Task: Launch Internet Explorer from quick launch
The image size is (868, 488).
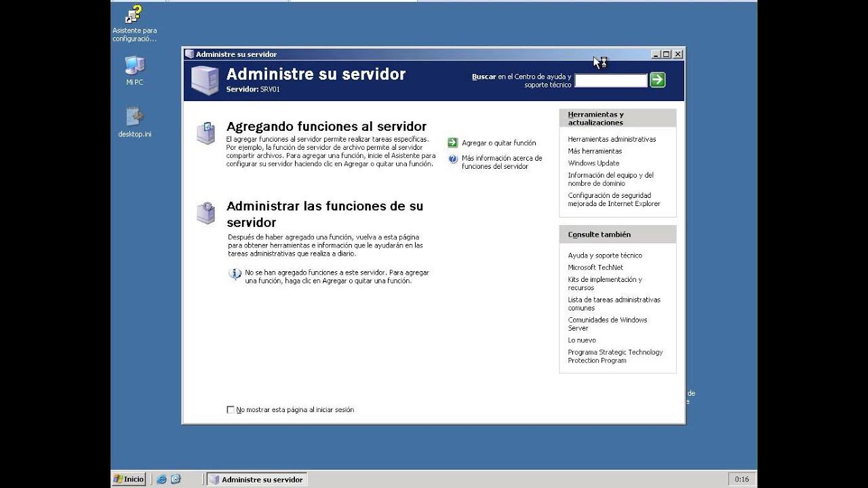Action: [x=161, y=479]
